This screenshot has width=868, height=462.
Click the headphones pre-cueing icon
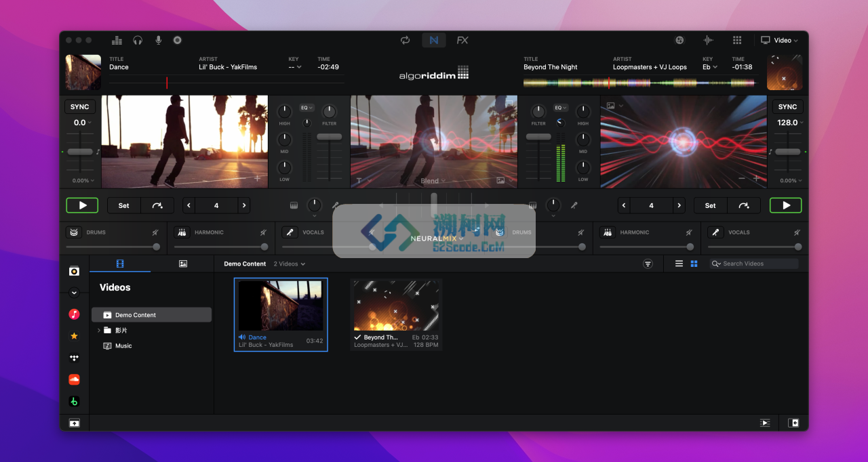point(138,40)
